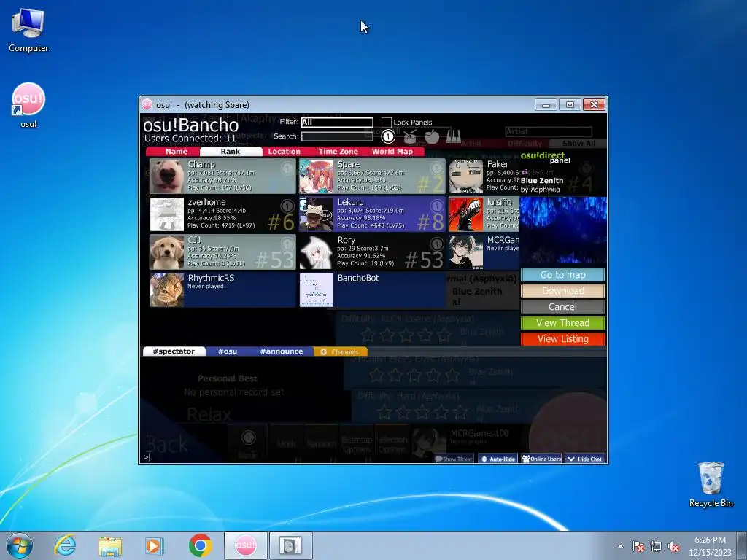Click Faker's avatar picture
The image size is (747, 560).
click(466, 176)
